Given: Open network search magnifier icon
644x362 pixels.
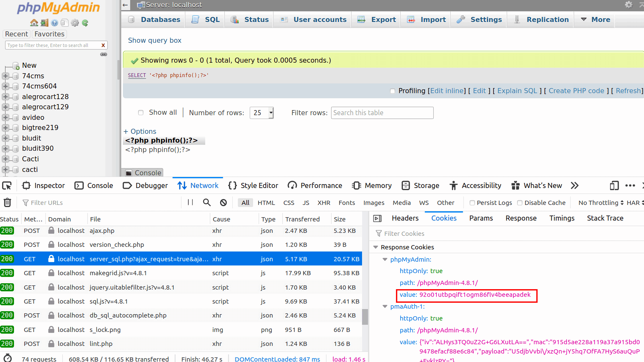Looking at the screenshot, I should (207, 202).
